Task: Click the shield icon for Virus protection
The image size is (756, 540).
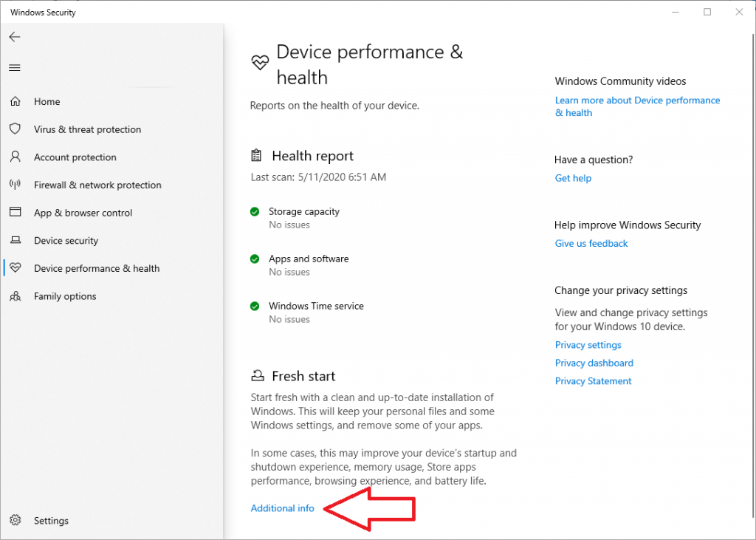Action: pyautogui.click(x=16, y=129)
